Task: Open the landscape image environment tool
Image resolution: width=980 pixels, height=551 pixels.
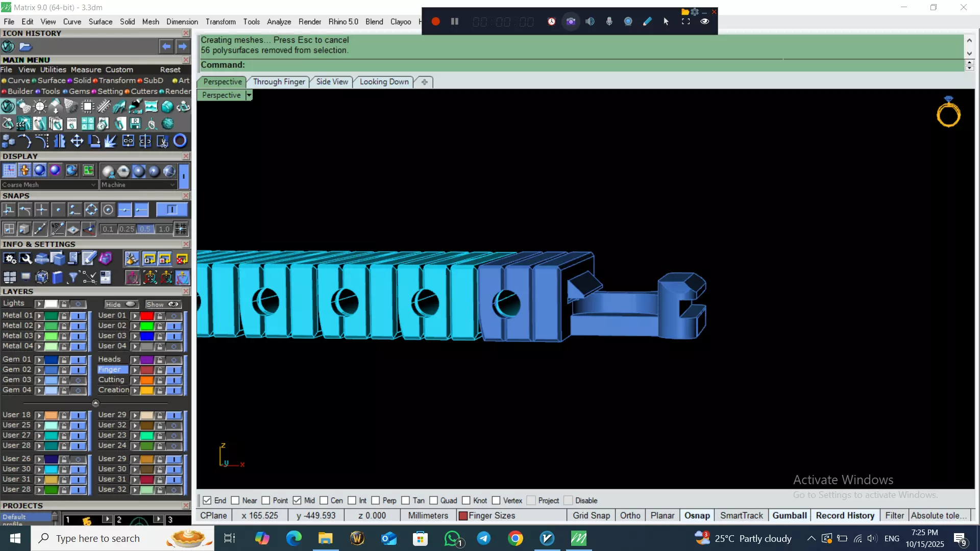Action: pyautogui.click(x=151, y=106)
